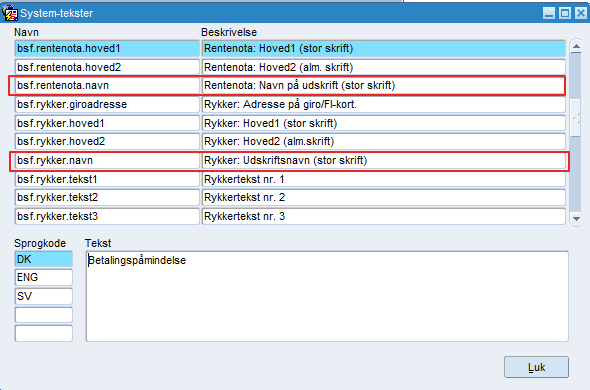Click description 'Rykkertekst nr. 2'
The image size is (590, 390).
coord(384,198)
